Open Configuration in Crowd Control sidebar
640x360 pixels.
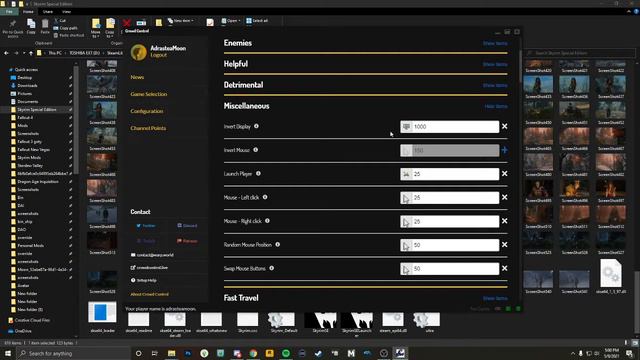(x=147, y=111)
